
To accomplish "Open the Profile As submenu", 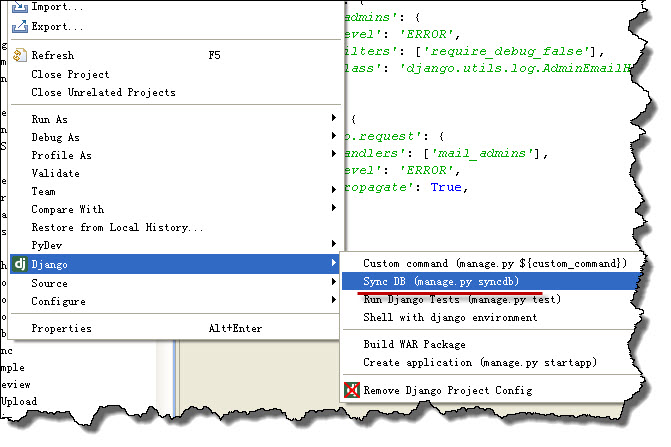I will pos(175,155).
